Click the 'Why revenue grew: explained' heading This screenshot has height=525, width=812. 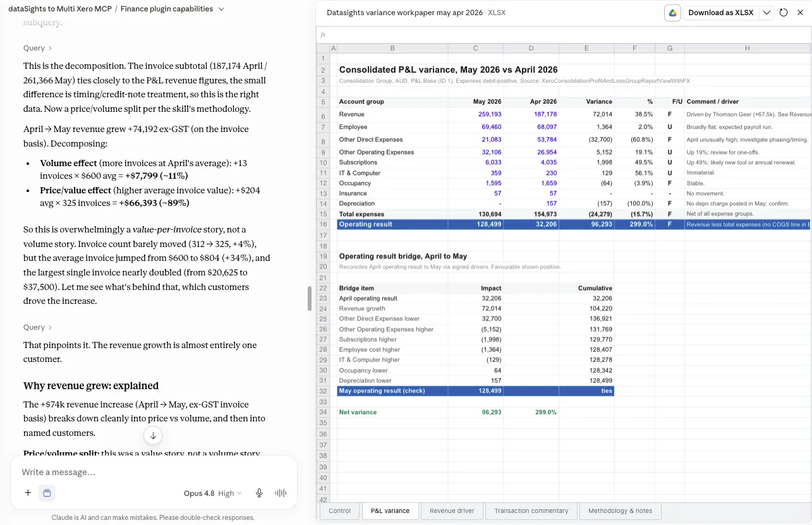pos(91,386)
